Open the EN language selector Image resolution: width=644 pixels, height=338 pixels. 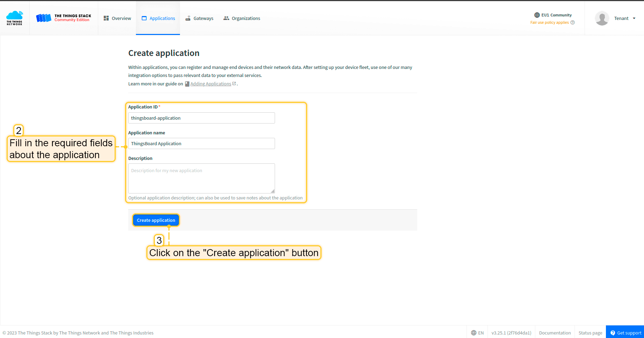coord(477,333)
